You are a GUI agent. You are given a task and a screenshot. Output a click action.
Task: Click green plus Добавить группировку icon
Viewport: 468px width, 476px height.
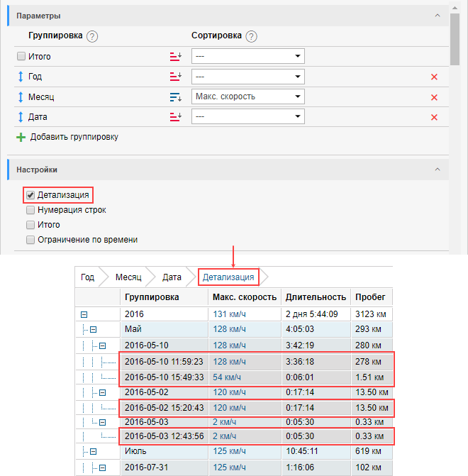21,137
